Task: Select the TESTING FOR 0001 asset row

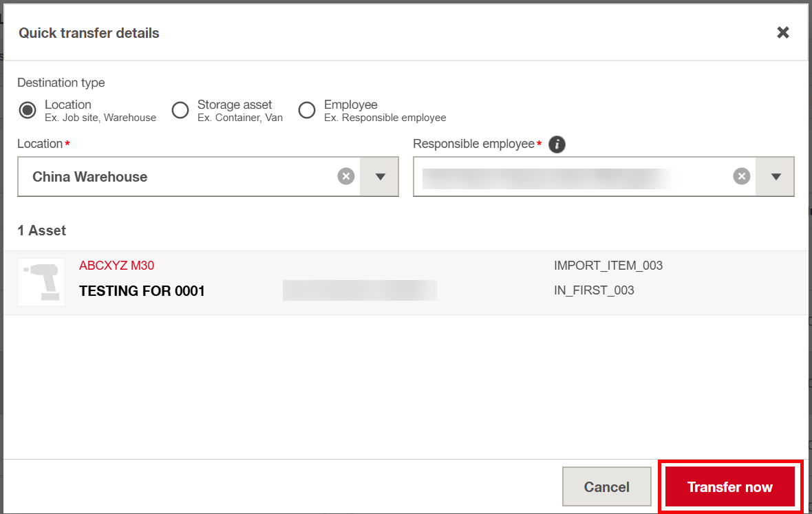Action: pyautogui.click(x=406, y=283)
